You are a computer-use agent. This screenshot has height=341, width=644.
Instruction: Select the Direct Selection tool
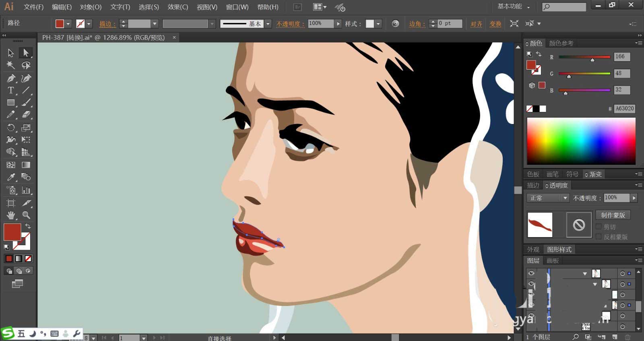point(26,53)
